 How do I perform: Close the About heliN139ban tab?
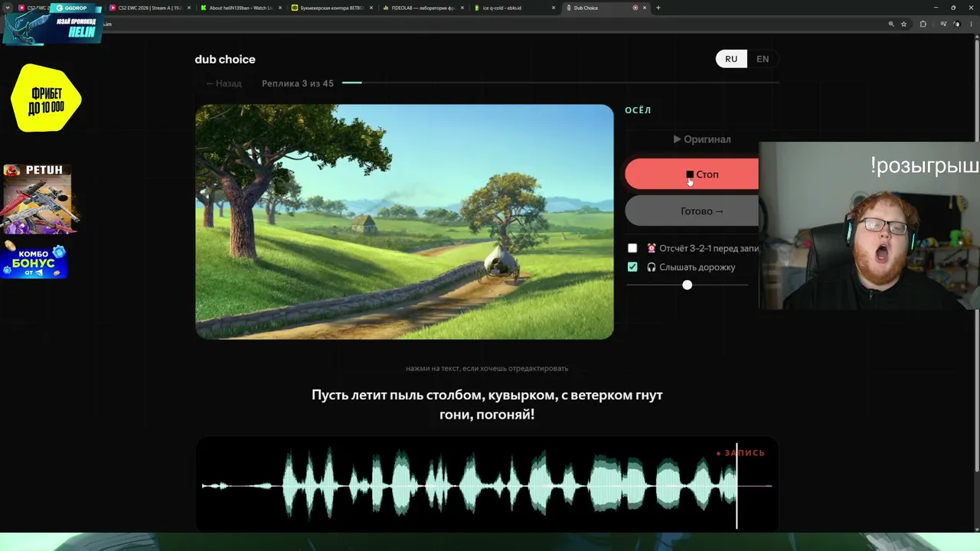(x=281, y=8)
